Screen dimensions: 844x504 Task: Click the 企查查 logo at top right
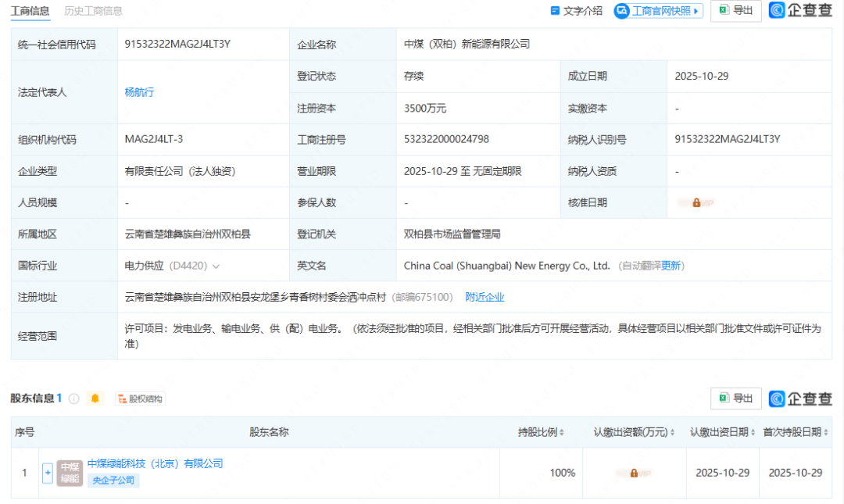point(800,10)
